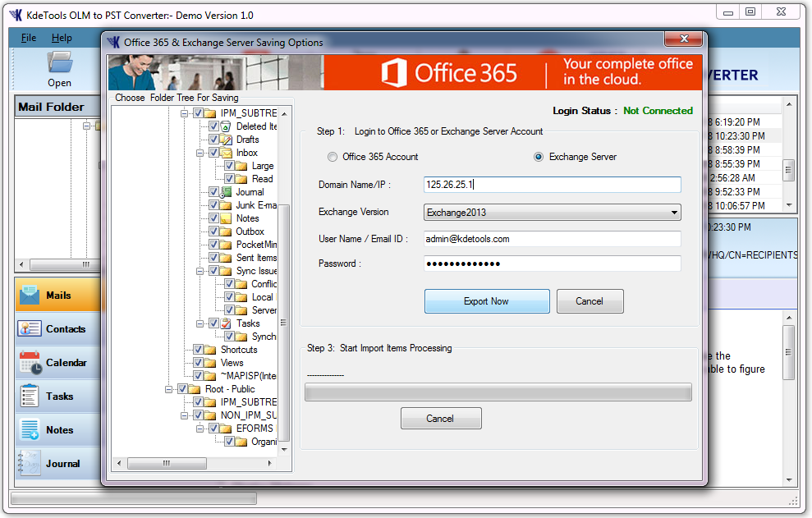This screenshot has height=518, width=812.
Task: Click the Large subfolder icon under Inbox
Action: 241,166
